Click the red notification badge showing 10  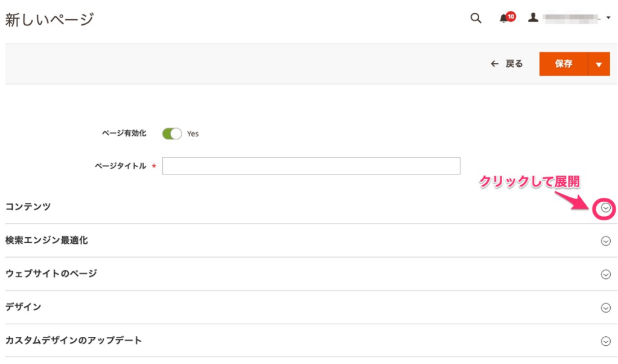point(510,14)
